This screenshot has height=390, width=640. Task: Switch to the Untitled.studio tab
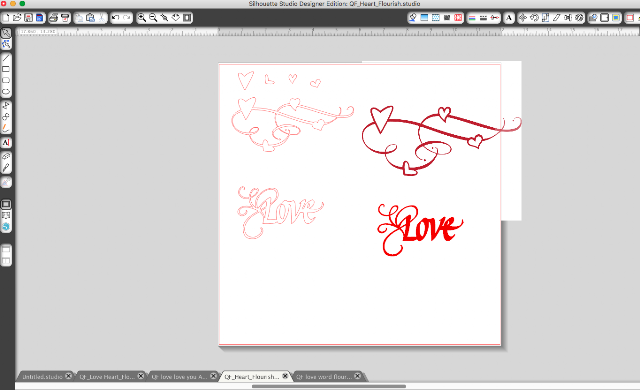[x=42, y=377]
